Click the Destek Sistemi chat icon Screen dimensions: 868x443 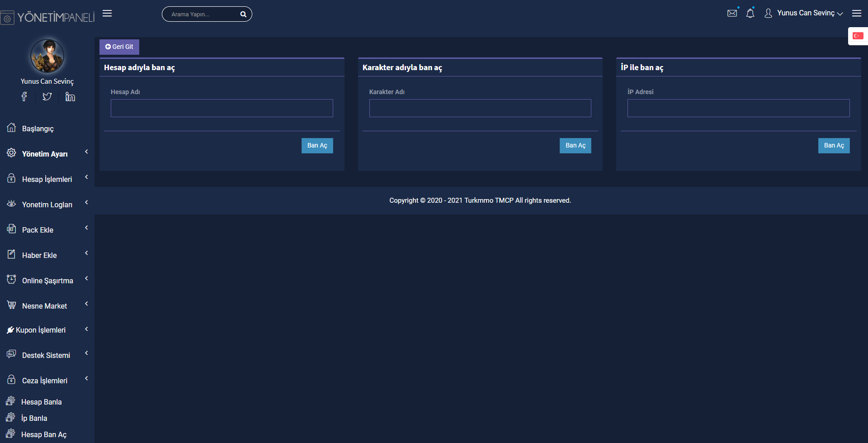[x=11, y=354]
